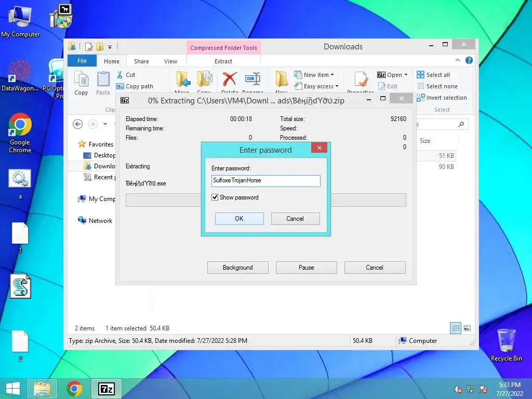Viewport: 532px width, 399px height.
Task: Click Select all in ribbon
Action: click(x=434, y=75)
